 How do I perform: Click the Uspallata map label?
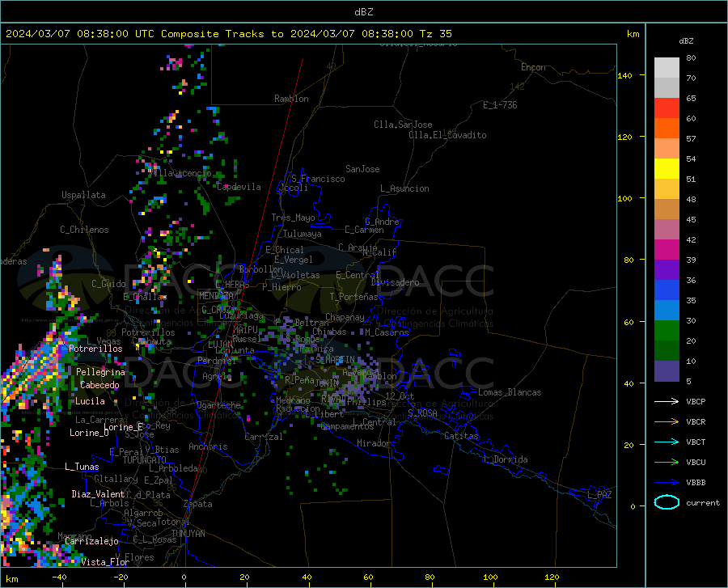pyautogui.click(x=83, y=195)
